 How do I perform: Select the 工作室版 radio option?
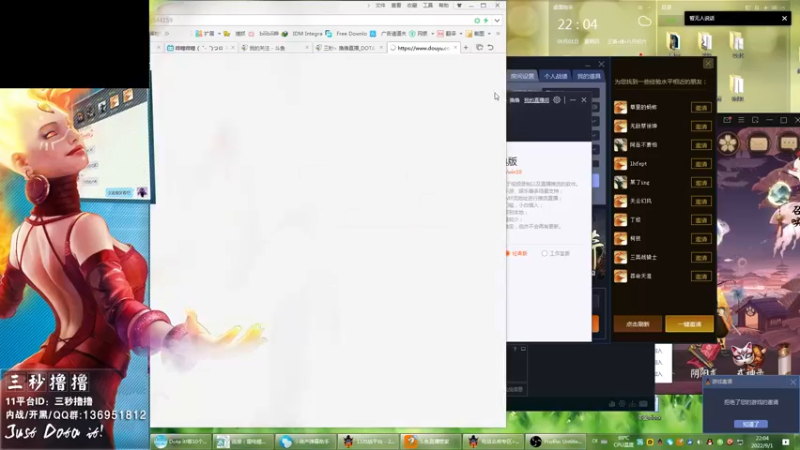coord(556,253)
